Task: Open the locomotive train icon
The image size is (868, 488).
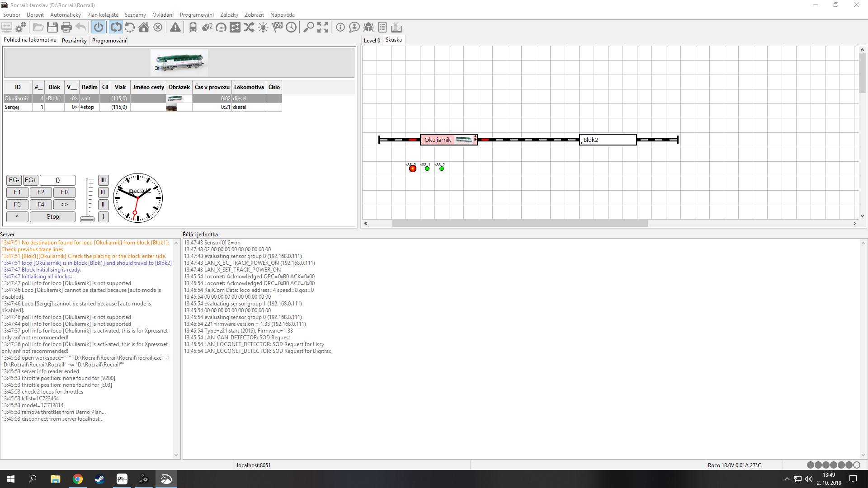Action: pos(193,28)
